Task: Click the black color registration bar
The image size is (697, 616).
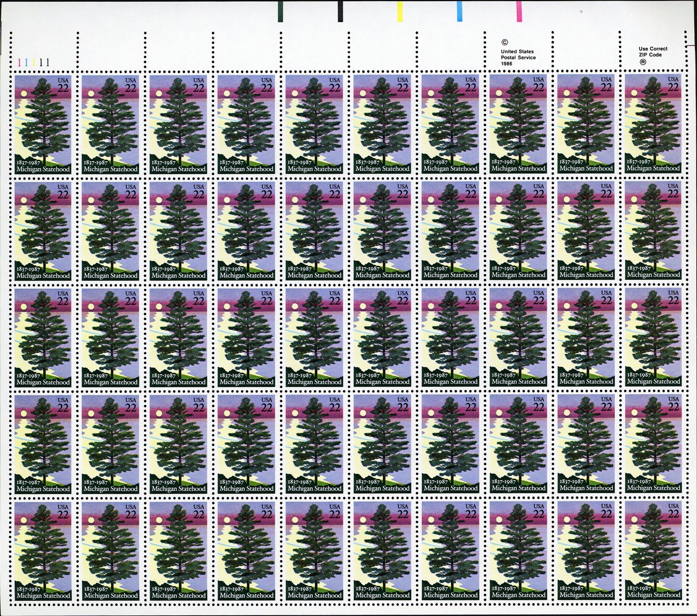Action: (340, 11)
